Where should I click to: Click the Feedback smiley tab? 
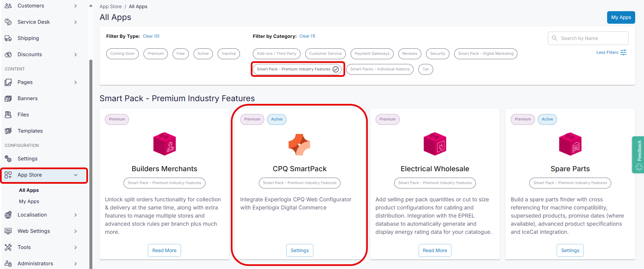click(x=638, y=155)
